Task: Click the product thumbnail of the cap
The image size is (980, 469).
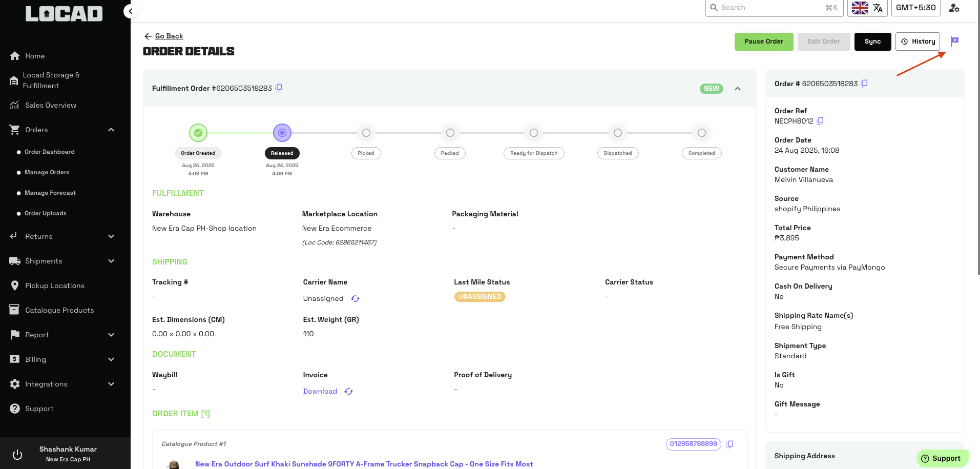Action: click(x=174, y=464)
